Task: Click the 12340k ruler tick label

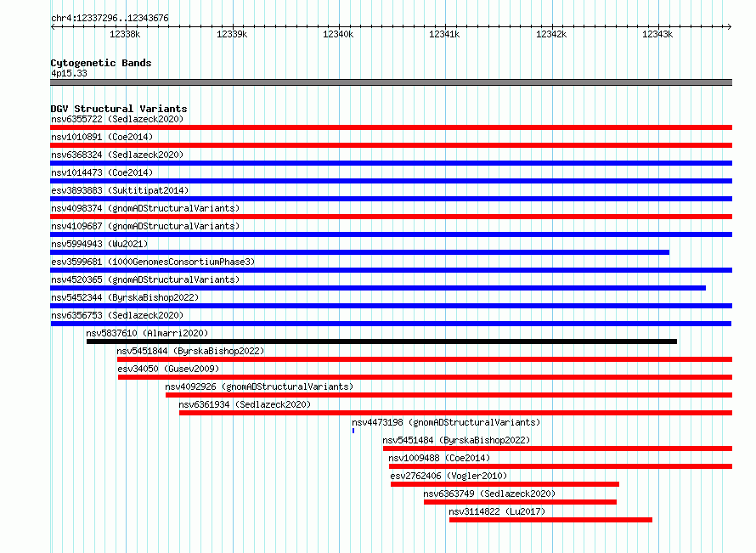Action: tap(338, 34)
